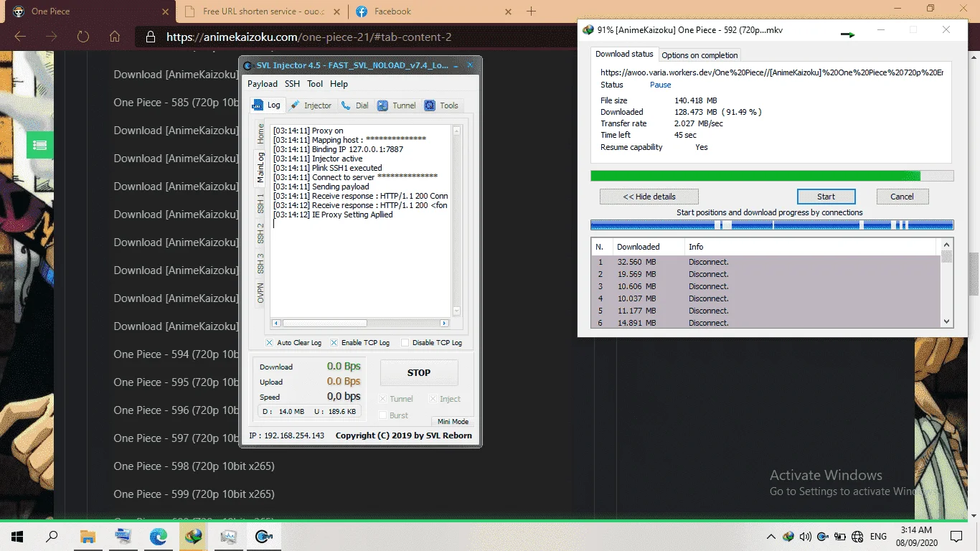Viewport: 980px width, 551px height.
Task: Click the log's horizontal scrollbar thumb
Action: pos(324,324)
